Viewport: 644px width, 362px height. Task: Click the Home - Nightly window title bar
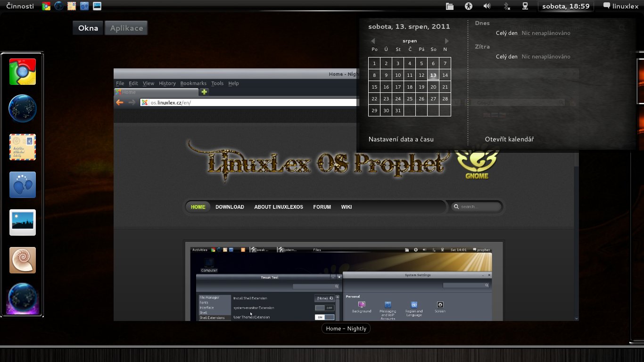(236, 74)
